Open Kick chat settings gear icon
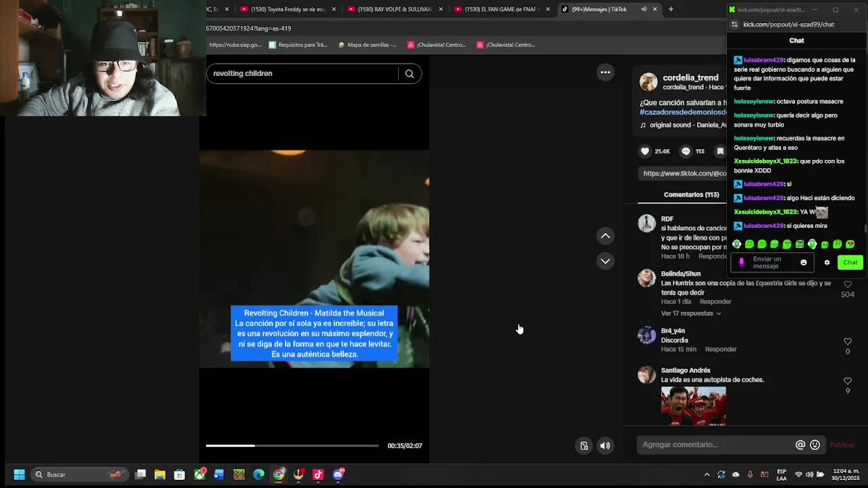Viewport: 868px width, 488px height. click(827, 262)
